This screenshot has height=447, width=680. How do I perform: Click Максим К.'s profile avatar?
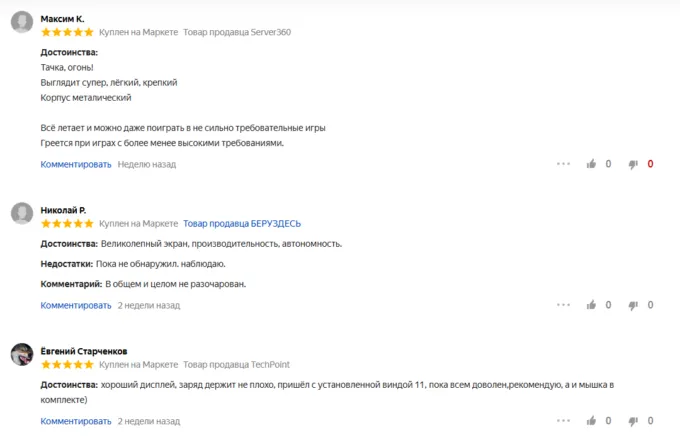coord(22,24)
